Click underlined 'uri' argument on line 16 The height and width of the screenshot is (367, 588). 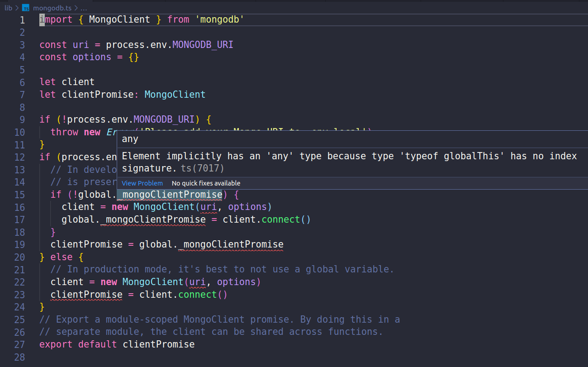coord(209,207)
